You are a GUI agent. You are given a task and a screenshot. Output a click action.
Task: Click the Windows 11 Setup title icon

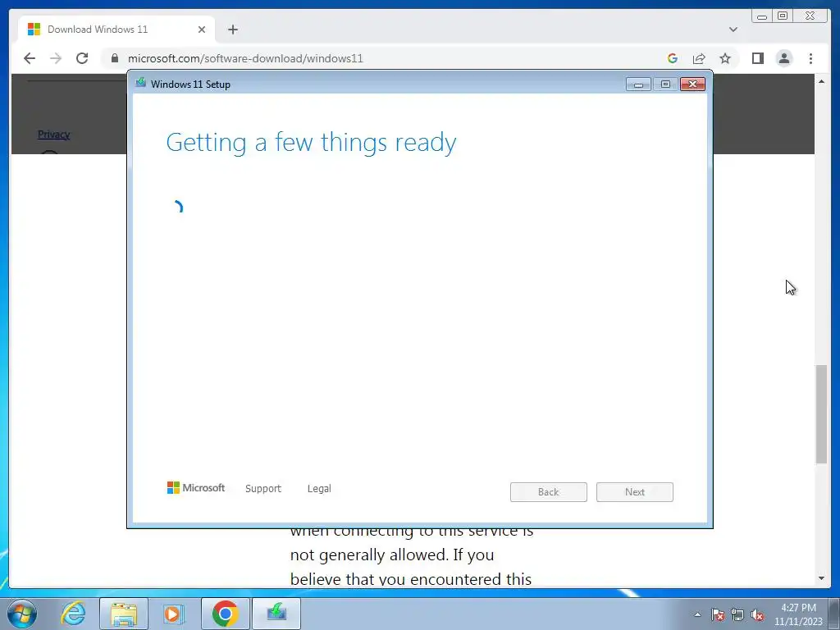[x=141, y=83]
